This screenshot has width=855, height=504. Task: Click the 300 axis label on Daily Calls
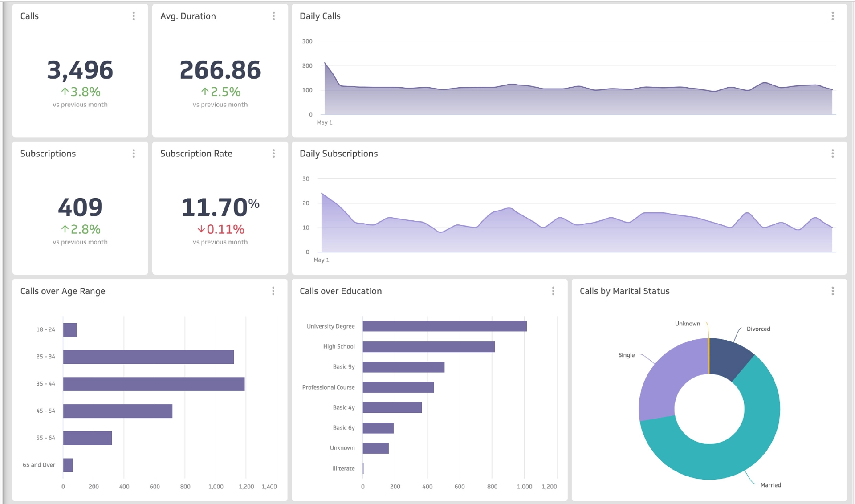click(x=307, y=41)
